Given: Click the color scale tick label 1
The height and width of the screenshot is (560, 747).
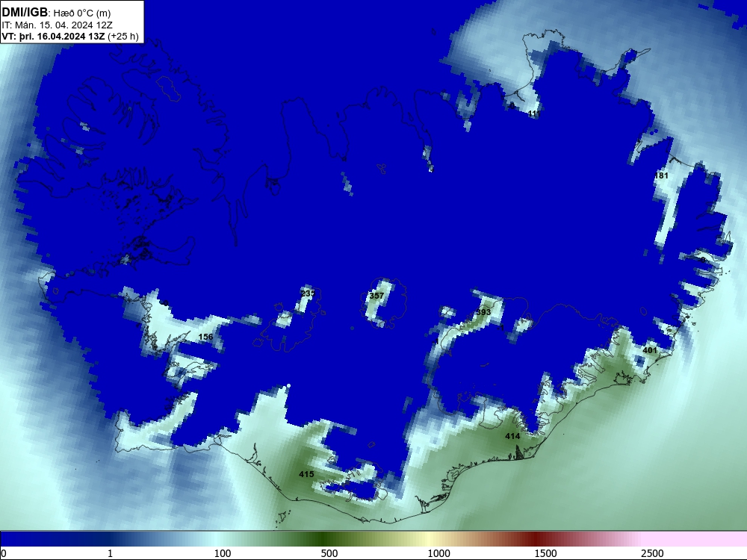Looking at the screenshot, I should click(110, 553).
